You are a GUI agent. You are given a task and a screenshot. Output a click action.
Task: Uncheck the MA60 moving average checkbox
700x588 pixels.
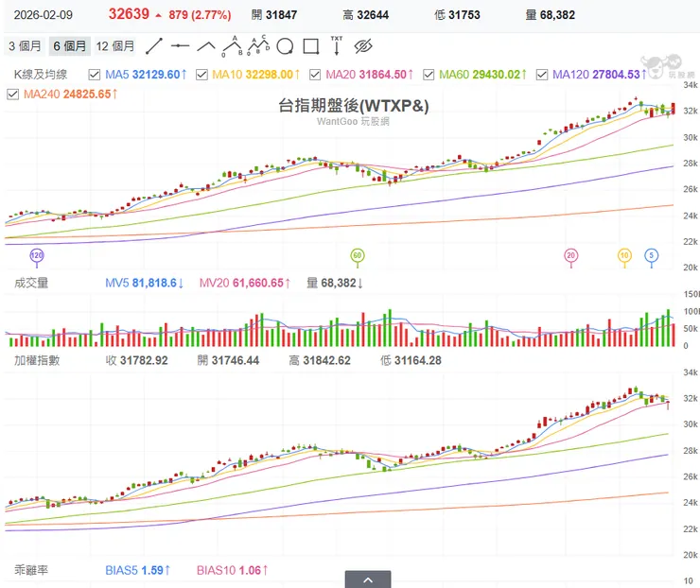click(x=429, y=75)
